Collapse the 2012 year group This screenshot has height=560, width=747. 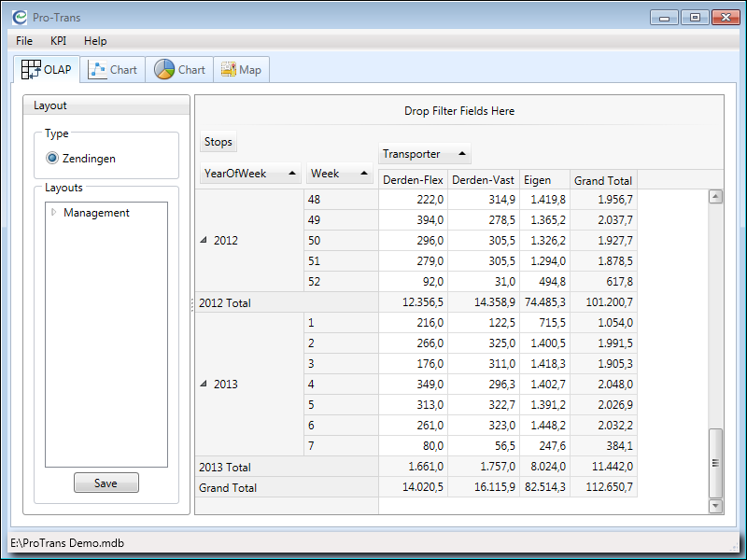(204, 241)
